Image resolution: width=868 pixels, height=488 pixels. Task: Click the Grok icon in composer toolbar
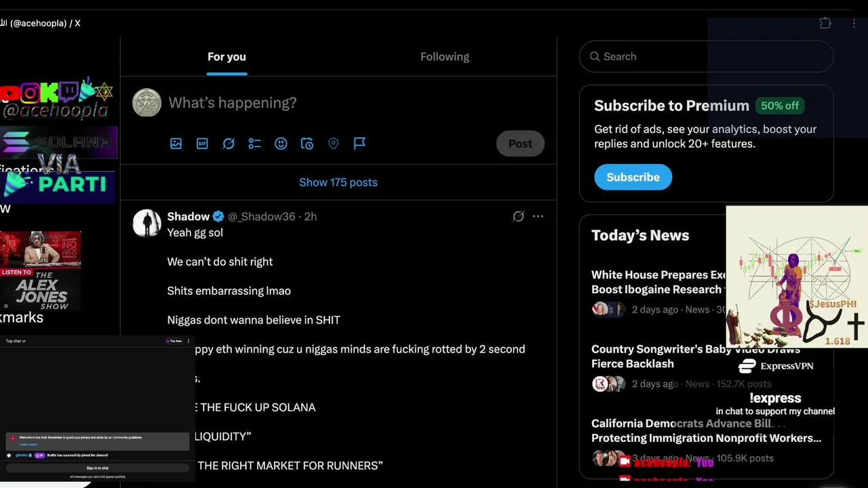[x=229, y=144]
